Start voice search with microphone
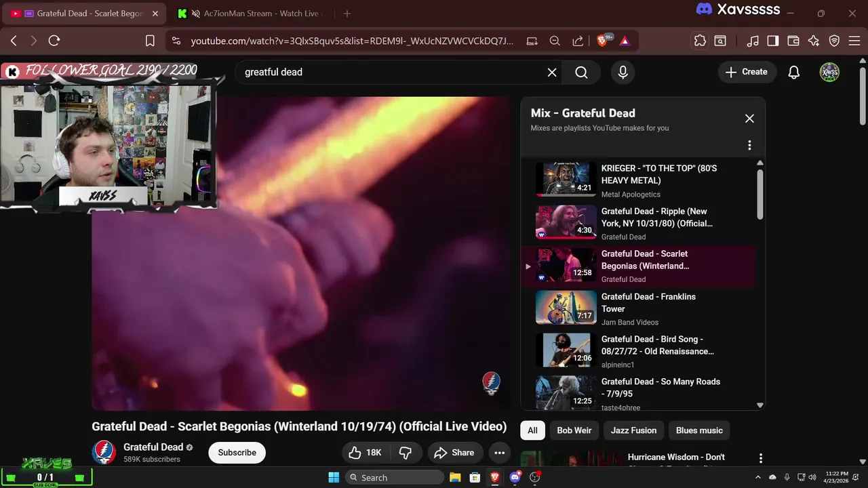The image size is (868, 488). point(623,72)
